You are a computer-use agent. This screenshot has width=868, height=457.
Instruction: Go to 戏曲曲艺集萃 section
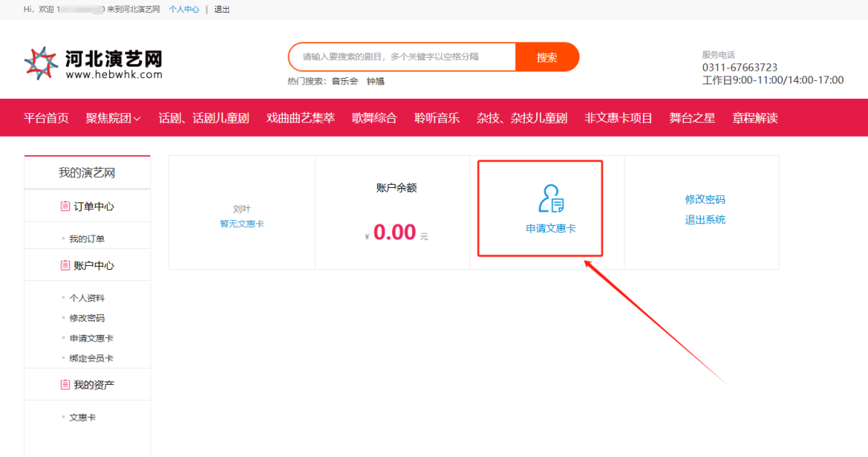301,118
